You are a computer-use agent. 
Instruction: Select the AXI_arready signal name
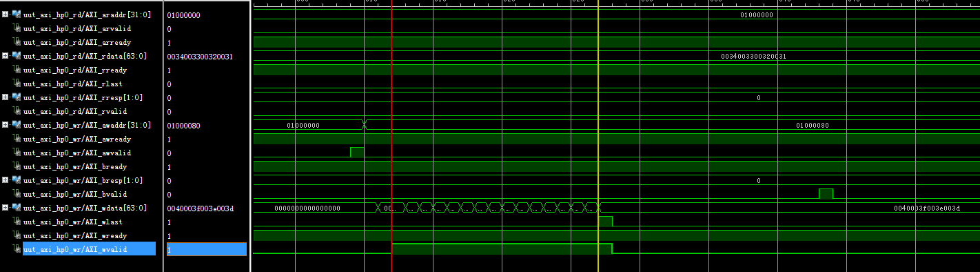pyautogui.click(x=77, y=42)
